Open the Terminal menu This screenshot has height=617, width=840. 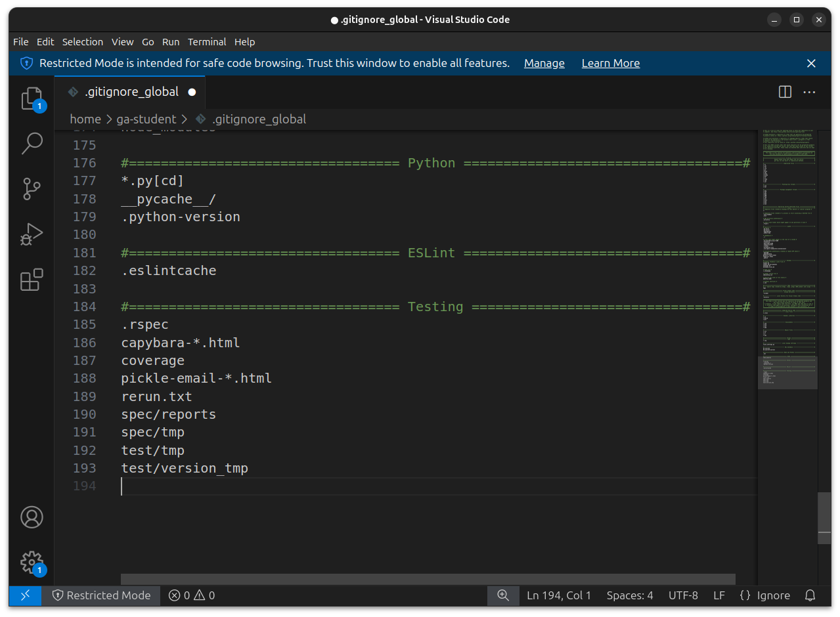(x=207, y=41)
